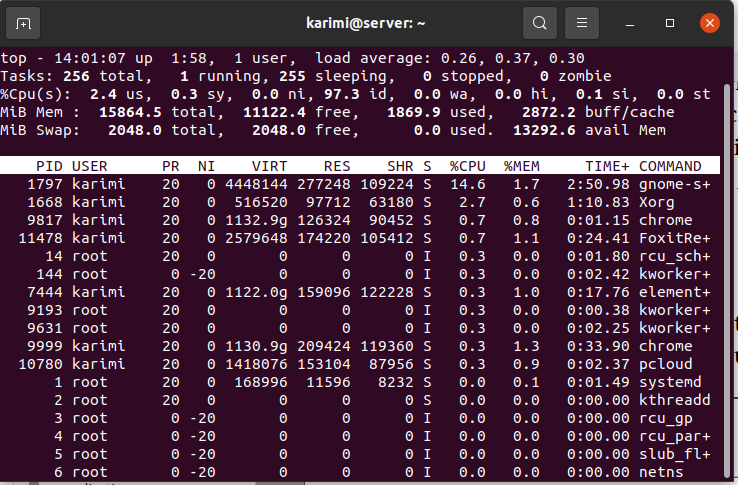
Task: Minimize the terminal window
Action: pyautogui.click(x=630, y=23)
